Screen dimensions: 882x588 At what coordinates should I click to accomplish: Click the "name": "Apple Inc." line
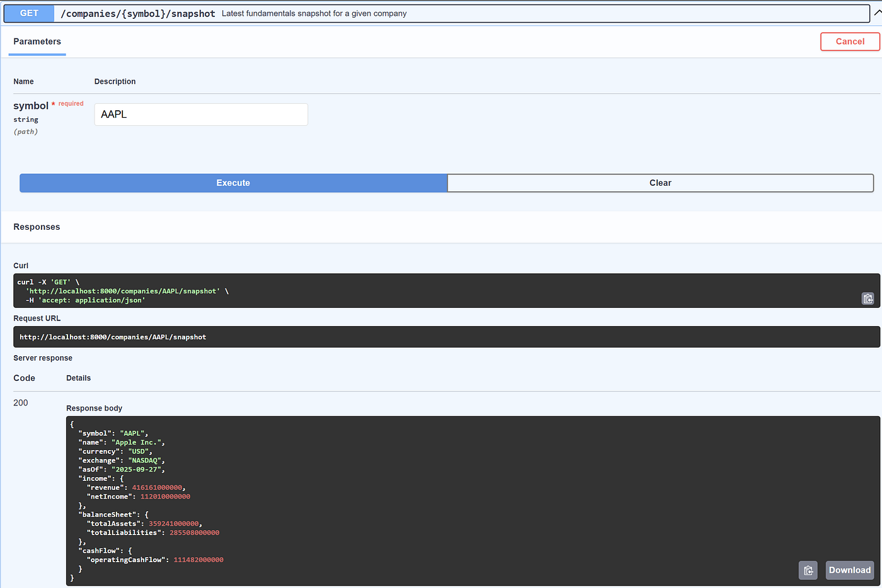click(122, 443)
